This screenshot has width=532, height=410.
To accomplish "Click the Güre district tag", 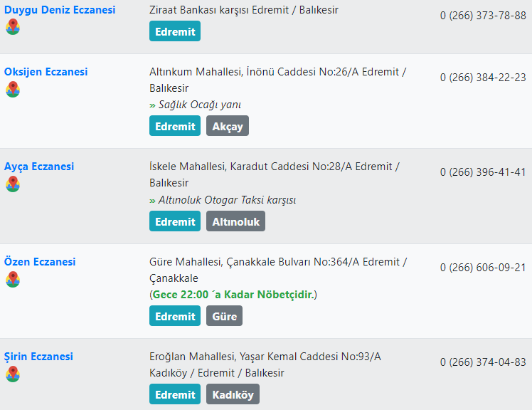I will tap(224, 316).
